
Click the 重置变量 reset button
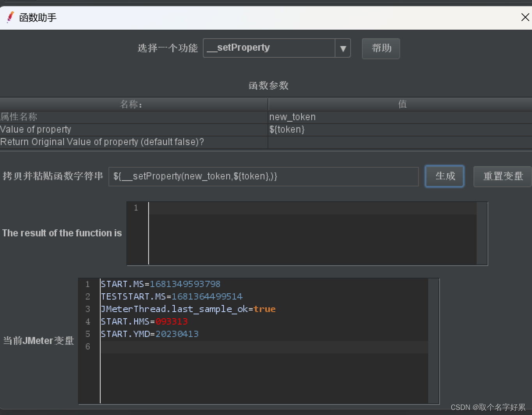click(x=503, y=176)
